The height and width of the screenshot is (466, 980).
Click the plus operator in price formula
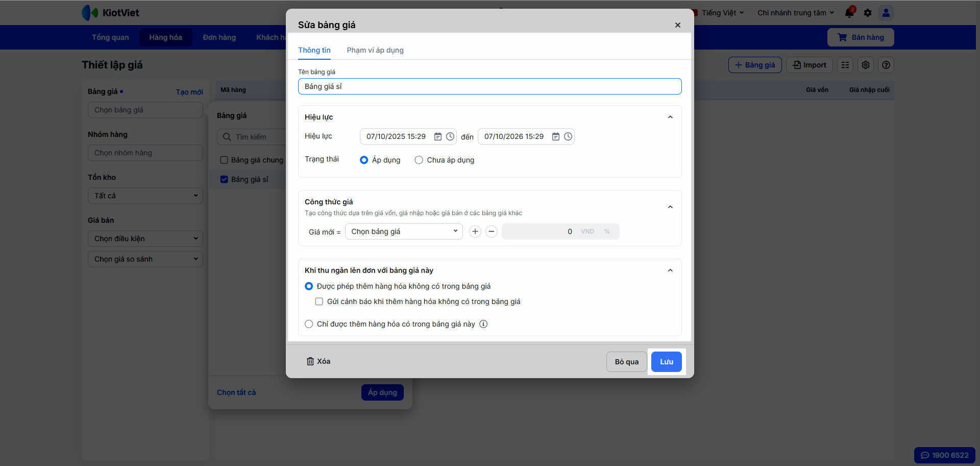475,231
